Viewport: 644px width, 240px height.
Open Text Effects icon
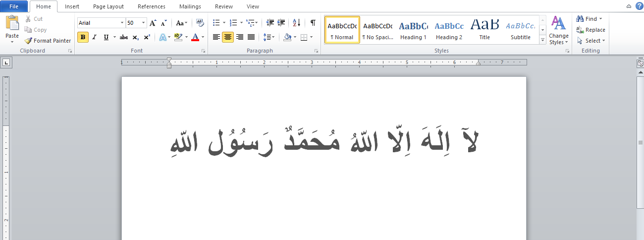(x=162, y=37)
